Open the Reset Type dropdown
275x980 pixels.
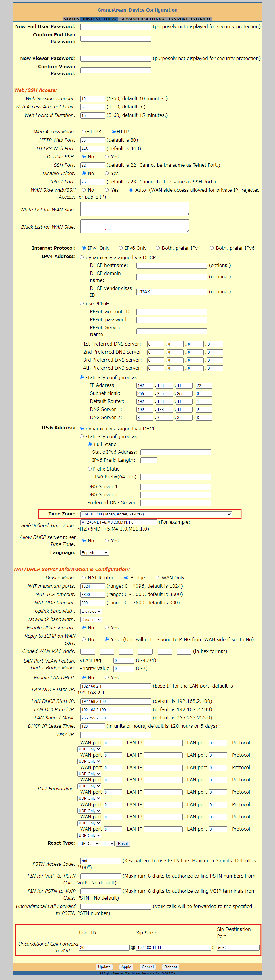(x=96, y=843)
